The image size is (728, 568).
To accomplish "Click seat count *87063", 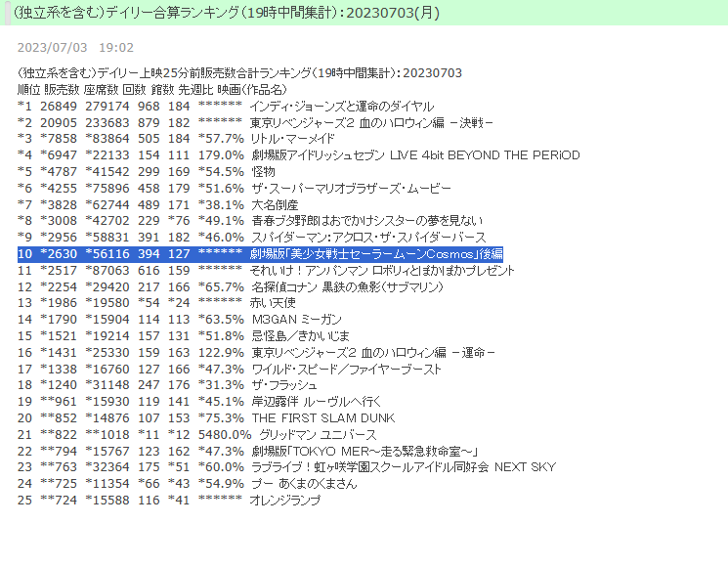I will pos(107,270).
